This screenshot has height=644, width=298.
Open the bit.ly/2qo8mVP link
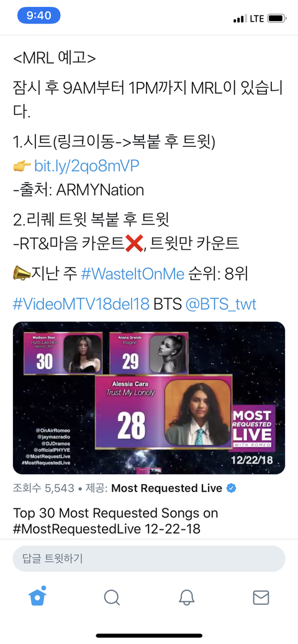[x=86, y=166]
